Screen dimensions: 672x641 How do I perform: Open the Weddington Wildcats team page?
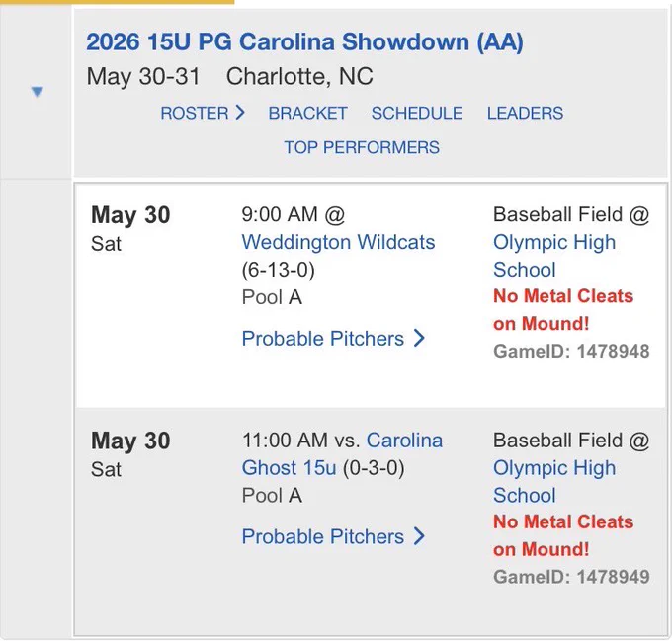(x=339, y=242)
